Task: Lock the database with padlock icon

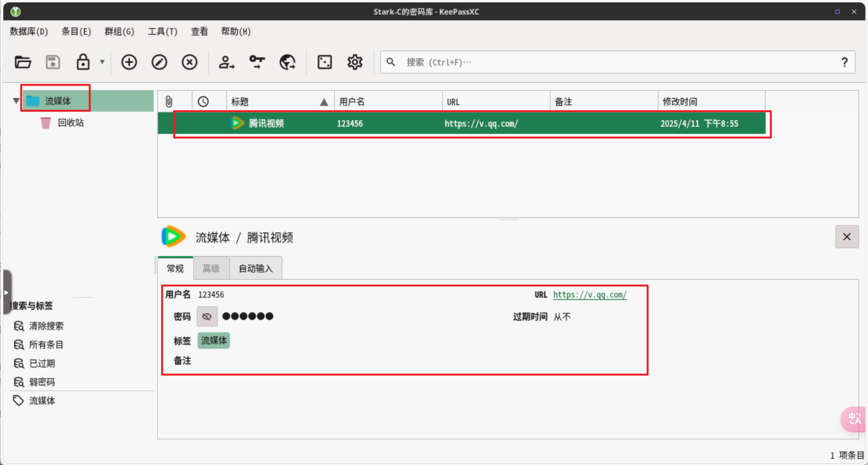Action: pos(83,62)
